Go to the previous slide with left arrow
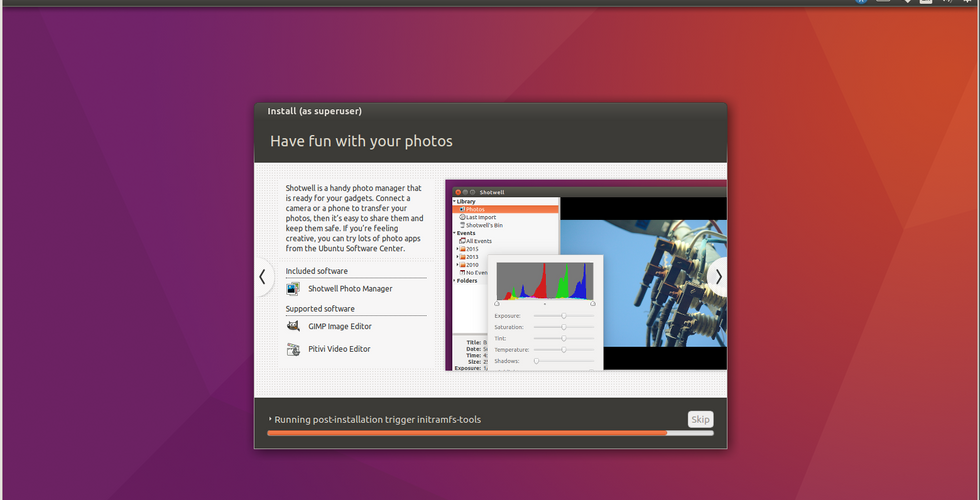The image size is (980, 500). click(x=263, y=276)
